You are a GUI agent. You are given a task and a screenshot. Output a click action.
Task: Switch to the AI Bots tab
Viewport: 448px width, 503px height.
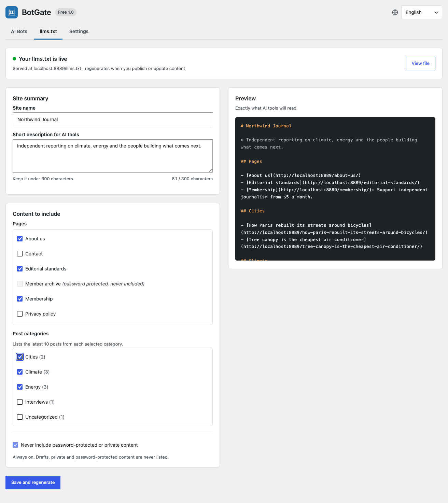19,31
